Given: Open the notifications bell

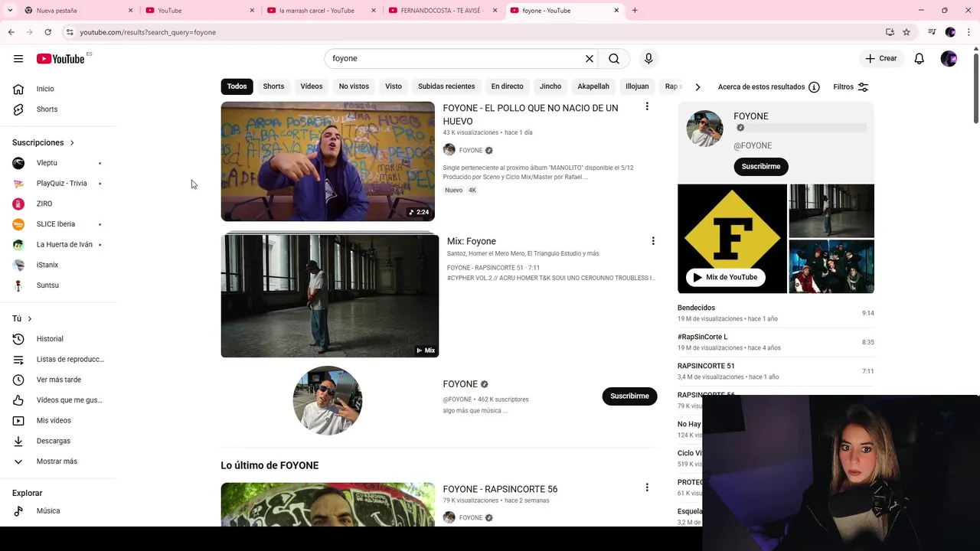Looking at the screenshot, I should (x=920, y=59).
